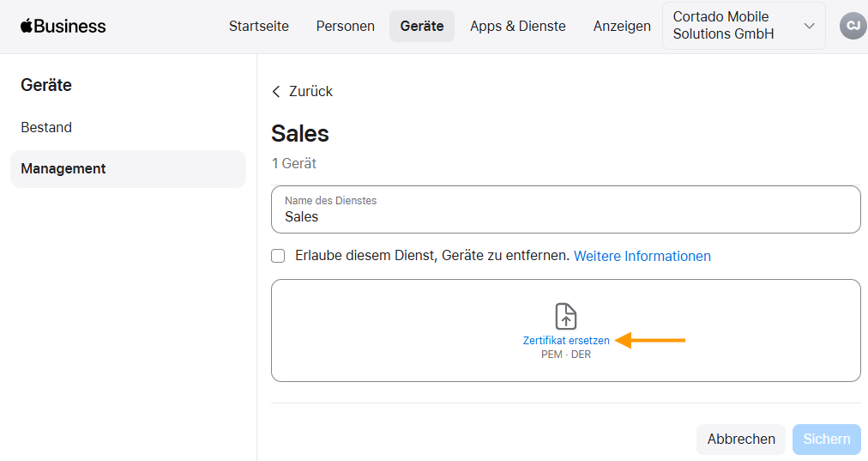Click the certificate upload document icon
Screen dimensions: 868x461
pyautogui.click(x=566, y=317)
